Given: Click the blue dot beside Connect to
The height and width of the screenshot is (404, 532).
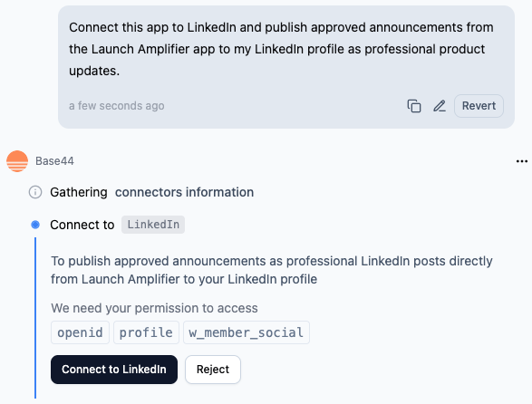Looking at the screenshot, I should tap(35, 225).
